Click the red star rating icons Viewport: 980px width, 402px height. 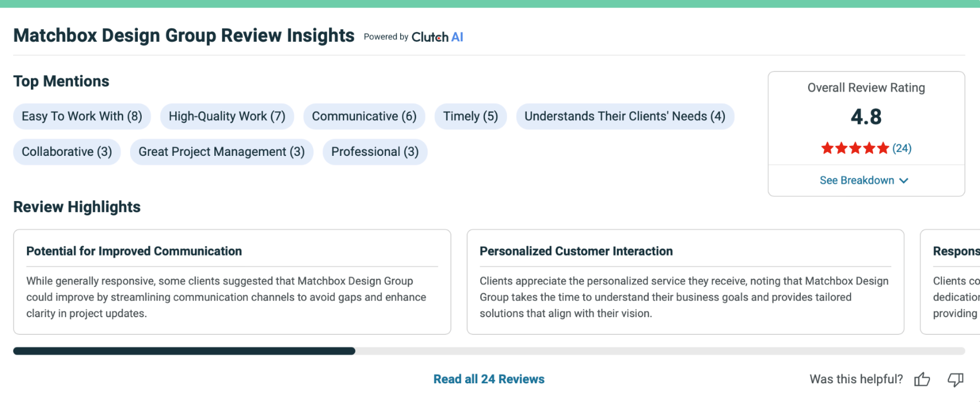point(854,148)
